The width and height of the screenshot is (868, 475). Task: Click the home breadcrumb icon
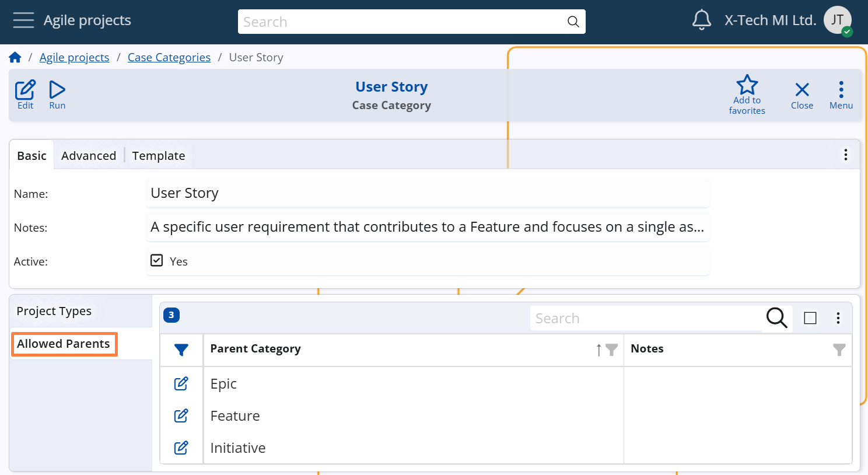pos(15,57)
